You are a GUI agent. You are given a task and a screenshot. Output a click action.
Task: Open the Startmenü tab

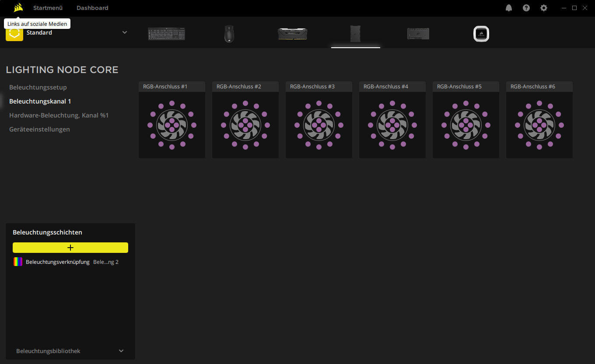[48, 8]
